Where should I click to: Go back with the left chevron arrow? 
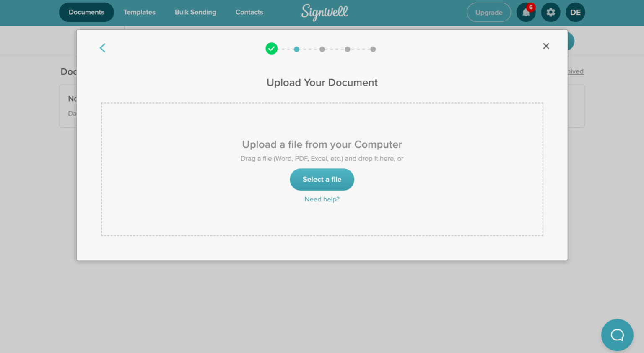tap(103, 48)
